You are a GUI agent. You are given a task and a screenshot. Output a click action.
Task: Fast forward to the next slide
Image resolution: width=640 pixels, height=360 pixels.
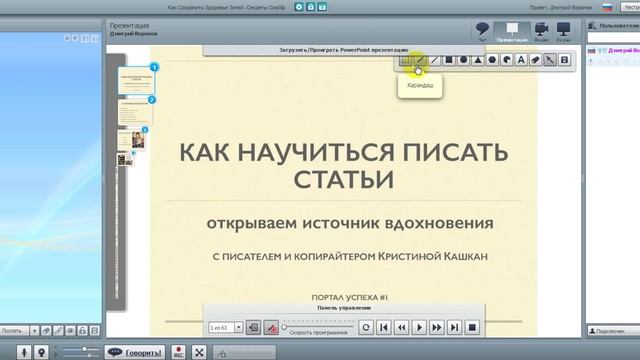tap(437, 327)
